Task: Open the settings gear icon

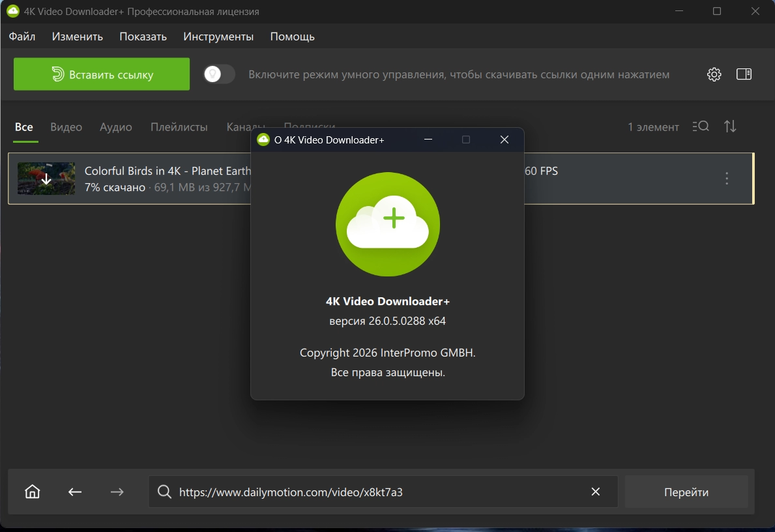Action: point(714,74)
